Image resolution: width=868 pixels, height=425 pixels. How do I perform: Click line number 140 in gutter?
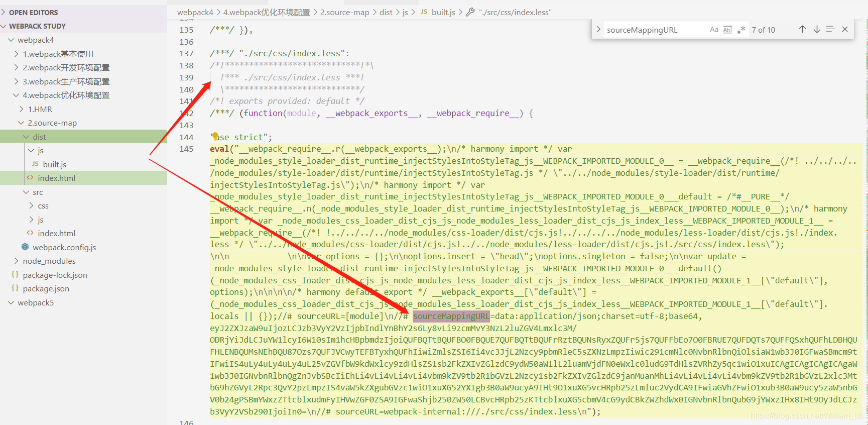click(x=186, y=89)
